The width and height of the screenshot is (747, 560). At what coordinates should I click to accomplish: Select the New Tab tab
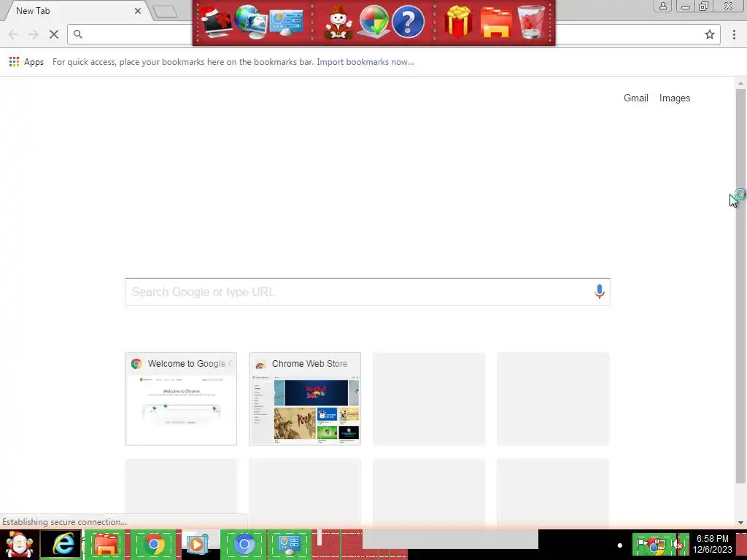(x=71, y=10)
